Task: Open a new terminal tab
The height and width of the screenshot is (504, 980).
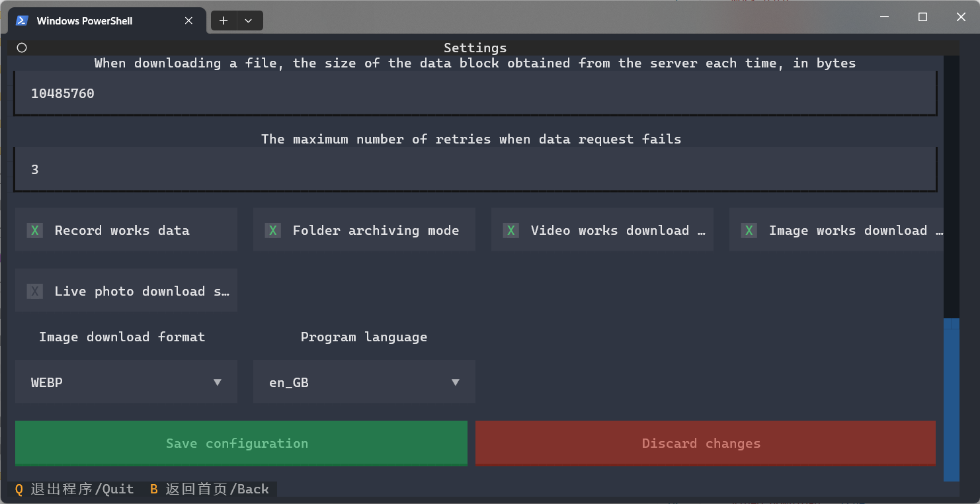Action: [224, 21]
